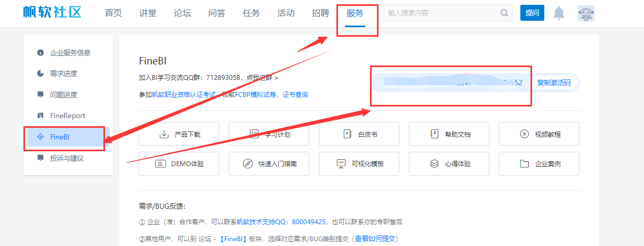Click the FineBI page heading
The image size is (644, 246).
[x=153, y=60]
